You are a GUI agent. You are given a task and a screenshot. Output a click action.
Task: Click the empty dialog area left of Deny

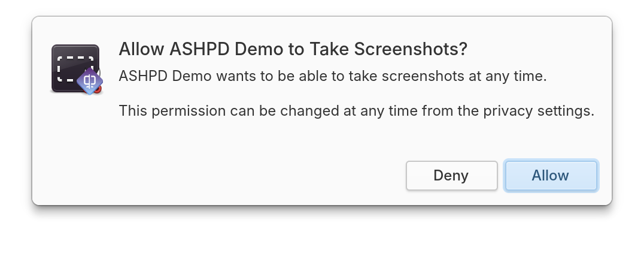pos(239,176)
